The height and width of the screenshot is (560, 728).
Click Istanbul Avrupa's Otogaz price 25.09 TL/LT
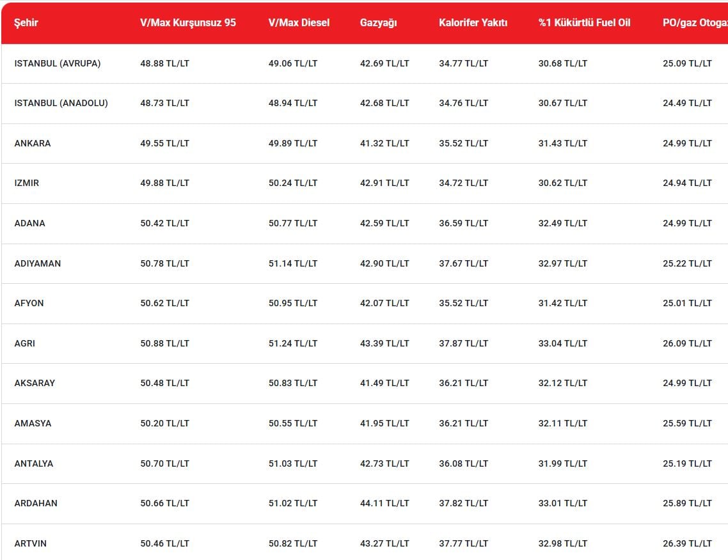point(687,63)
